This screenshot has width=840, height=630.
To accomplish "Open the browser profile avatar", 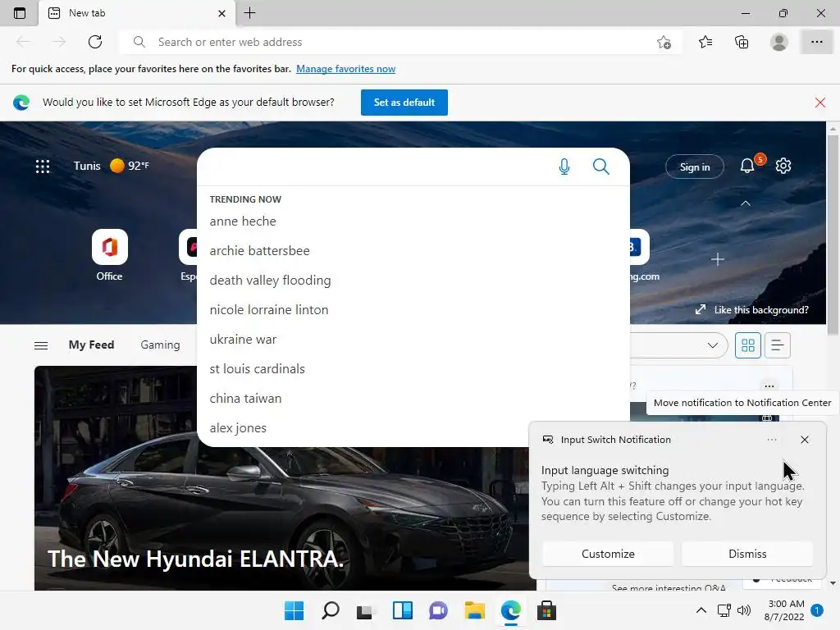I will (779, 42).
